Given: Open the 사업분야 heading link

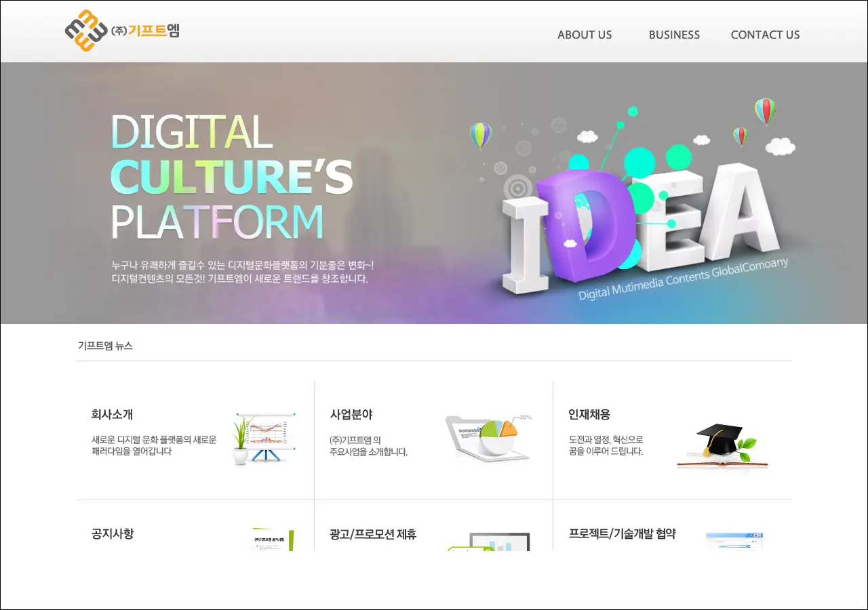Looking at the screenshot, I should (351, 414).
